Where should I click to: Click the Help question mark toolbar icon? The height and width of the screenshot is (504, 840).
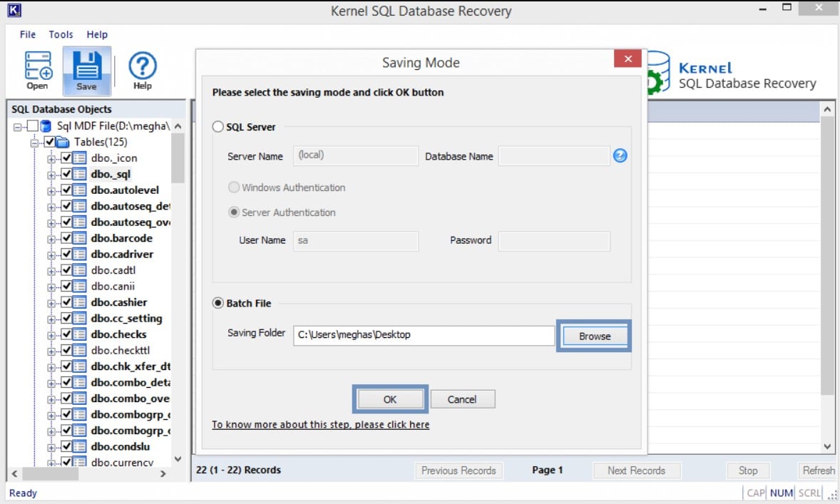(x=143, y=66)
